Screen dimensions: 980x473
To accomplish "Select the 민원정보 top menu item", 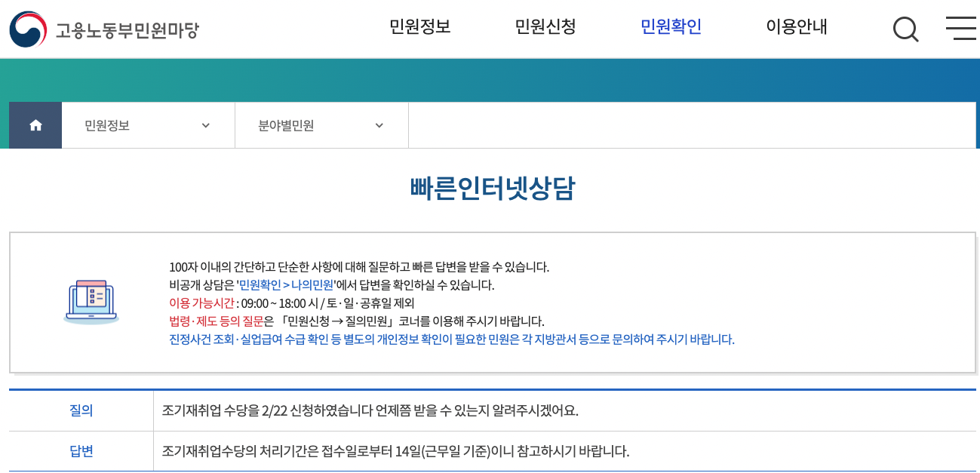I will (x=419, y=26).
